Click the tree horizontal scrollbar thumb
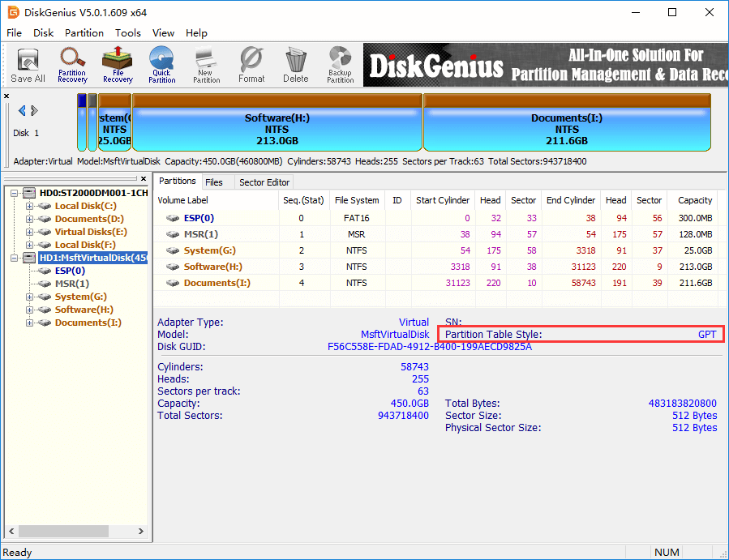This screenshot has height=560, width=729. 63,531
